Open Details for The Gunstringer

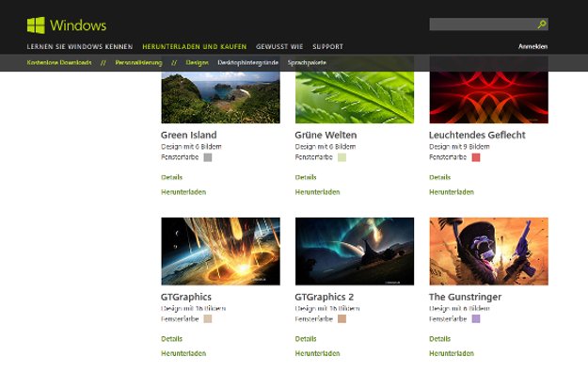point(440,339)
